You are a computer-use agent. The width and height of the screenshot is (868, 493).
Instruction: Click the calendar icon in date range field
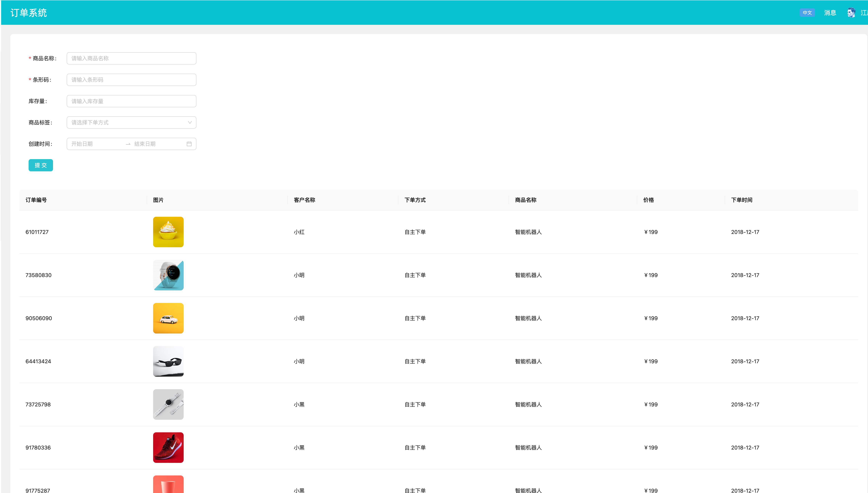[x=189, y=144]
